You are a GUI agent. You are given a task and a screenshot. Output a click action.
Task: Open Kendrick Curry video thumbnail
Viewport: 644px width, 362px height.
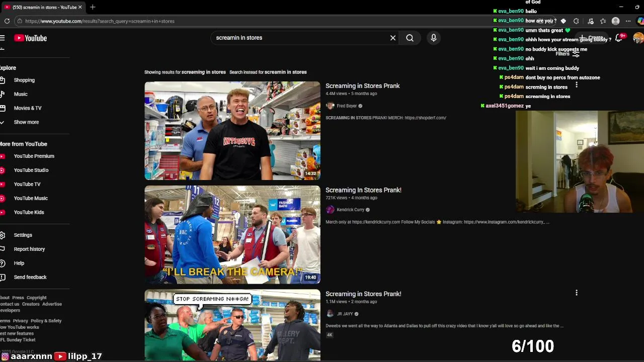click(232, 235)
